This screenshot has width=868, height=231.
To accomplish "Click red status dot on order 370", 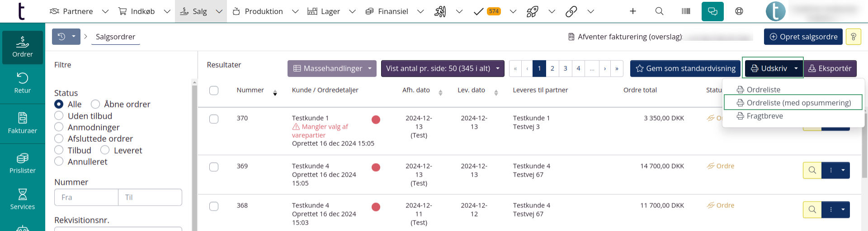I will click(x=376, y=120).
